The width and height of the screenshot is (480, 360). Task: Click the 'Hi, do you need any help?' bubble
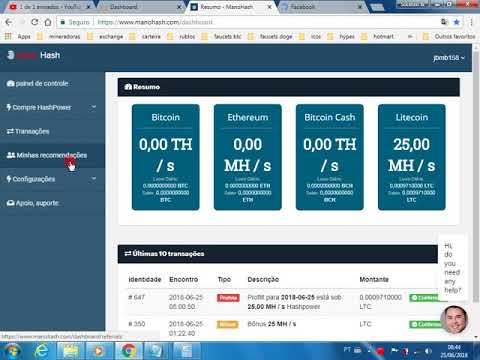tap(452, 268)
